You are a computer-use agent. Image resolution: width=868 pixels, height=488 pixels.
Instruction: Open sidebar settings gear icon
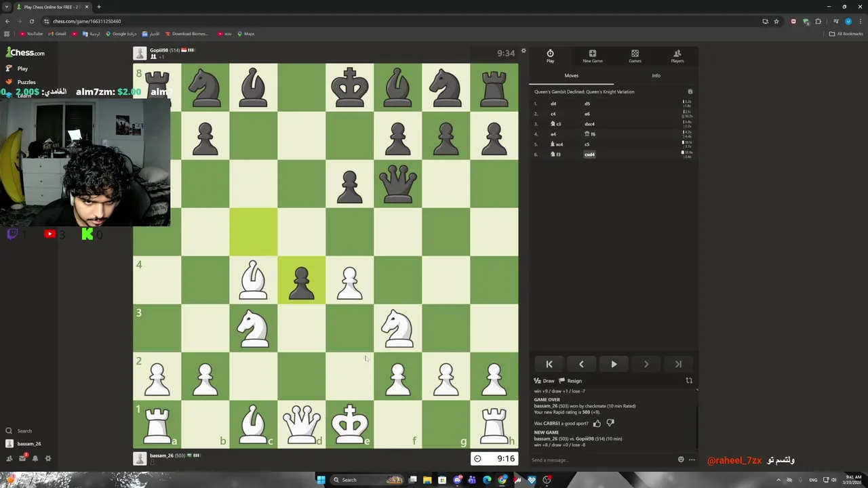(x=48, y=458)
